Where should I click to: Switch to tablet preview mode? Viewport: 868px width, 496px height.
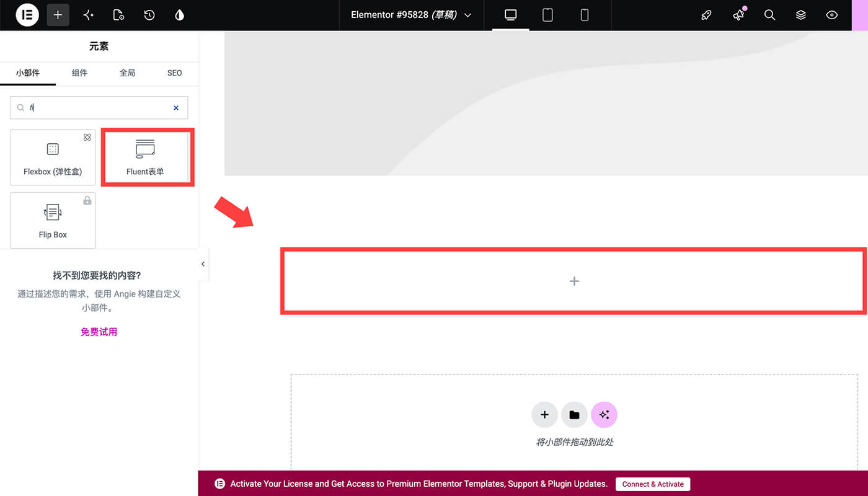(x=547, y=15)
